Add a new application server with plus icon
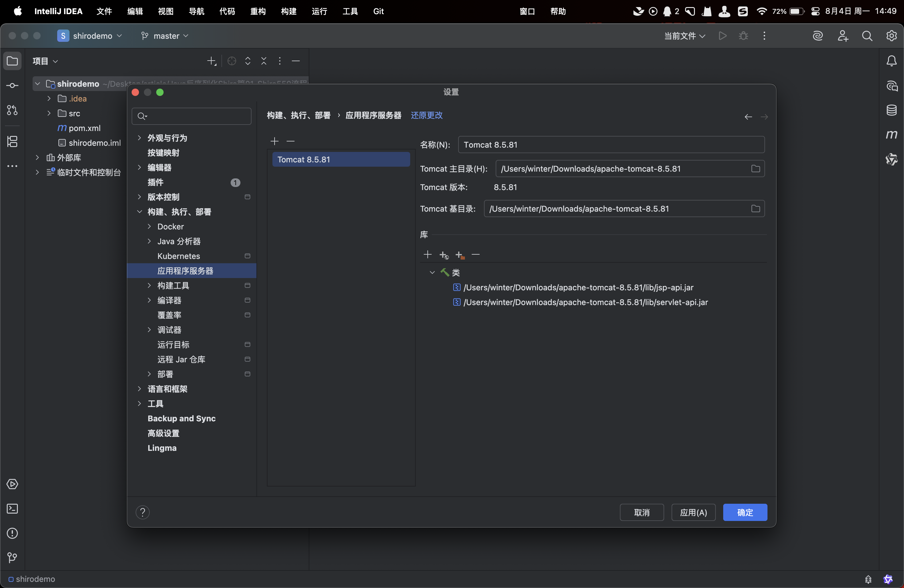This screenshot has height=588, width=904. click(x=274, y=141)
